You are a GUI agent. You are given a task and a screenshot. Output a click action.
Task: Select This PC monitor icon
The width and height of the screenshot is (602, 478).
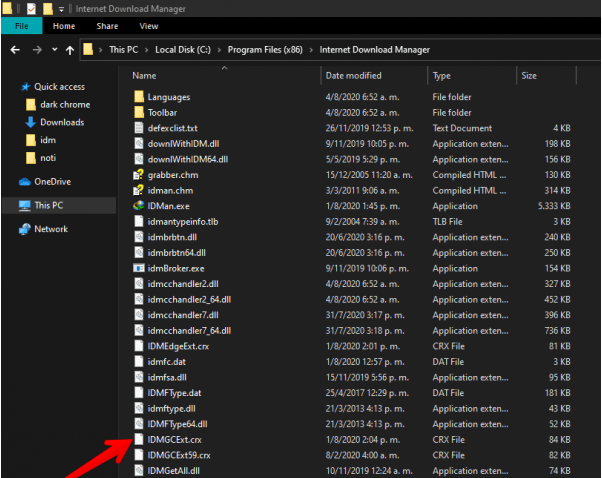pyautogui.click(x=25, y=205)
